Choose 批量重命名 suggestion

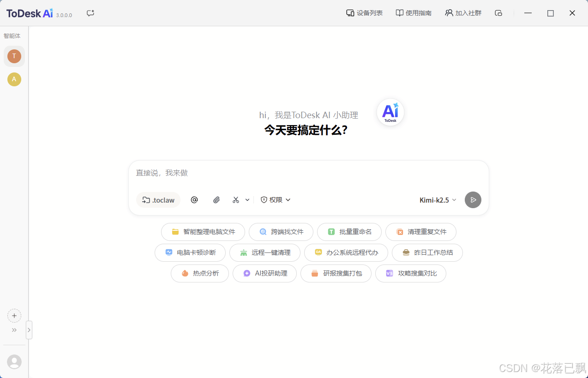349,232
